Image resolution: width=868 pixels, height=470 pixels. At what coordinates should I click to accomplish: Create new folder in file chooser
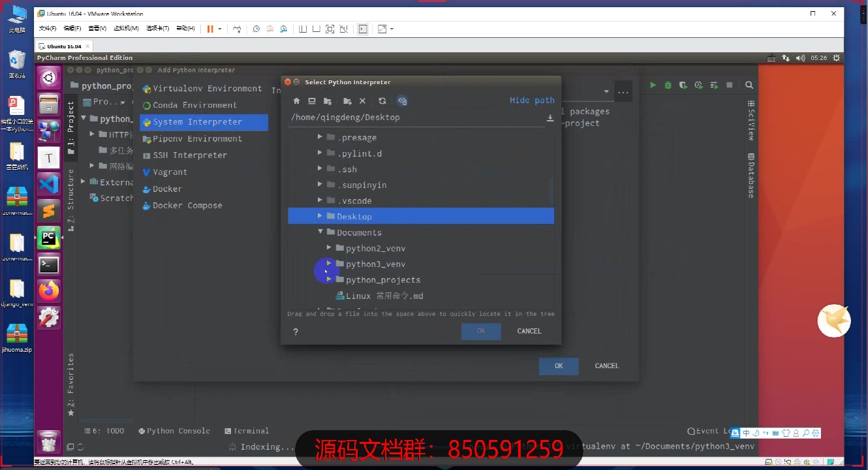click(347, 101)
